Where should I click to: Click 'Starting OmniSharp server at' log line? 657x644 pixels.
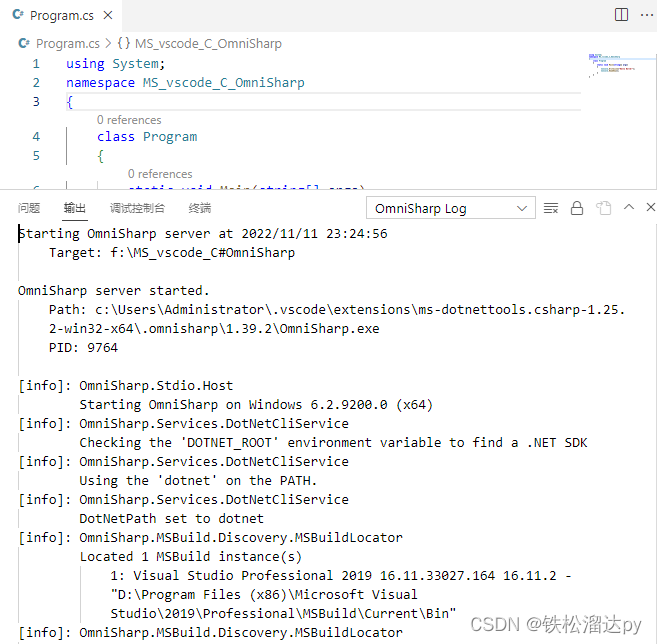[x=203, y=233]
